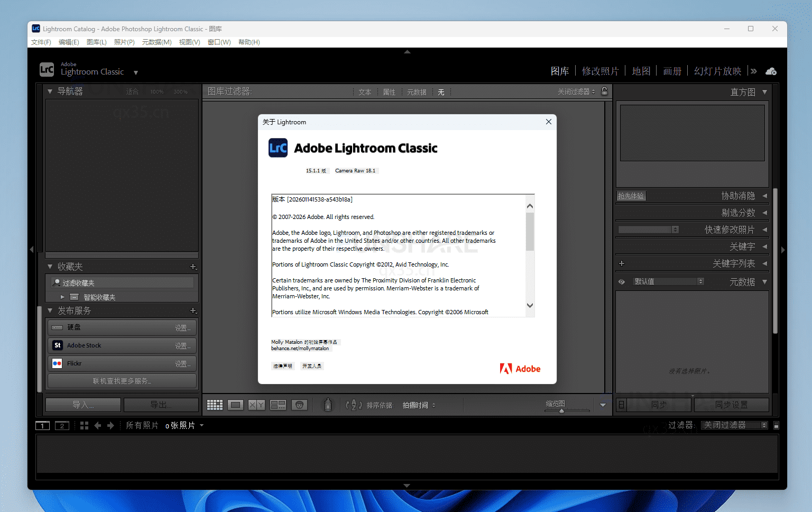Select 属性 filter option

[389, 92]
